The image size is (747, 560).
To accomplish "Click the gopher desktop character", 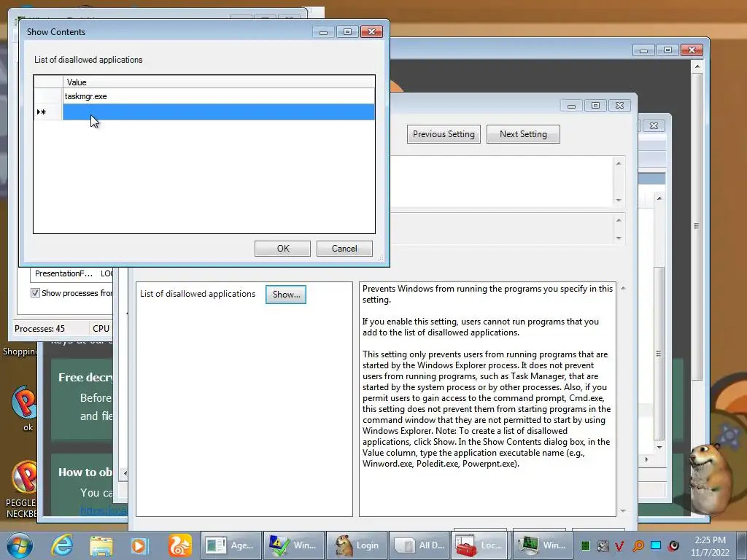I will point(711,478).
